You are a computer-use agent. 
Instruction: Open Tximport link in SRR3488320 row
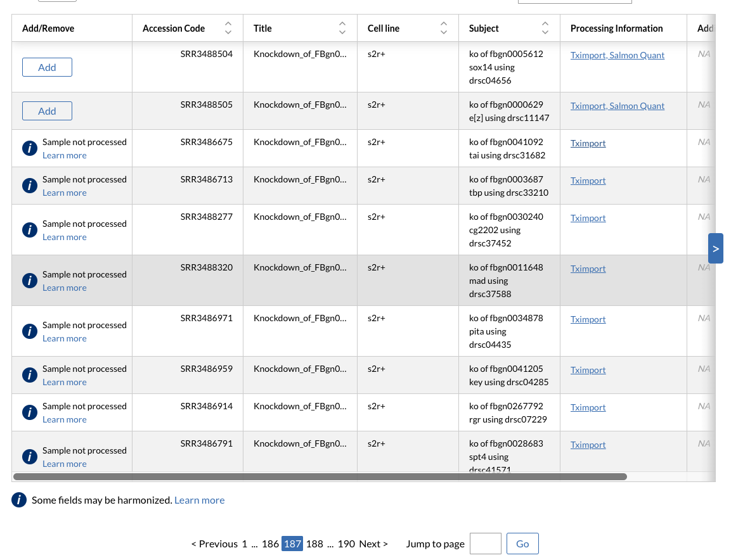588,269
